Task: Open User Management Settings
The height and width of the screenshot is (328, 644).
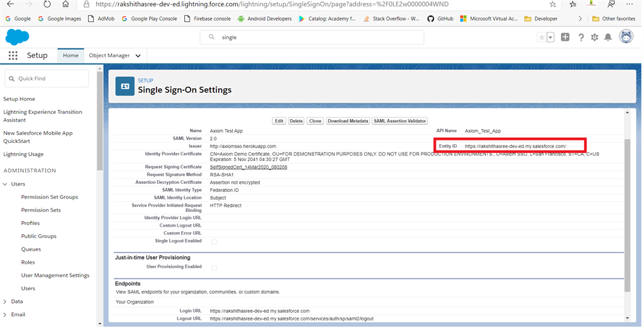Action: [55, 275]
